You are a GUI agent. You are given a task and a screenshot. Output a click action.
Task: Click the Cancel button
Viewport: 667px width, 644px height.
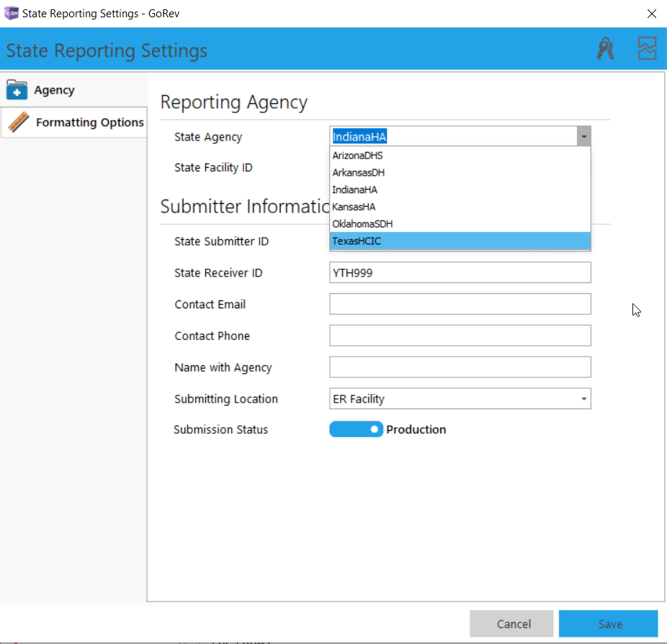pyautogui.click(x=511, y=624)
